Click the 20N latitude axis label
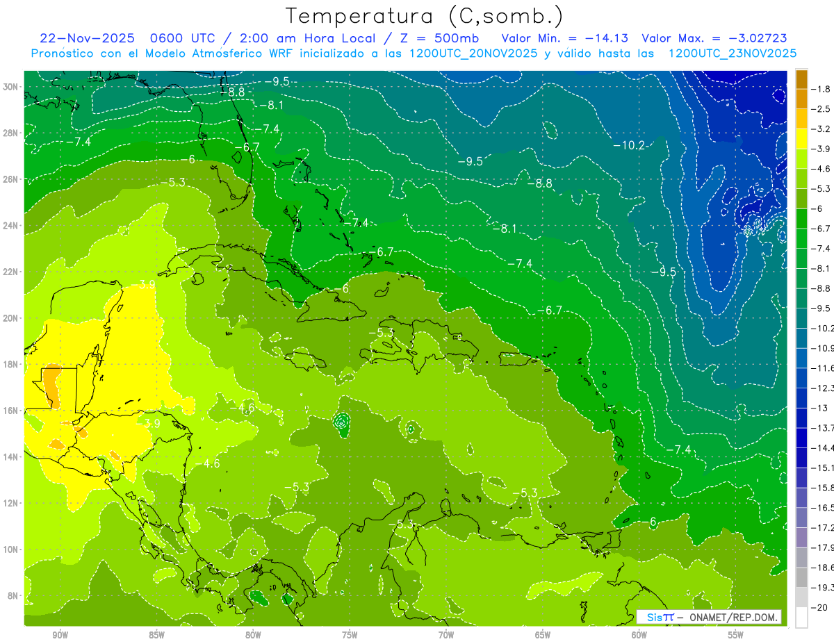 tap(12, 318)
